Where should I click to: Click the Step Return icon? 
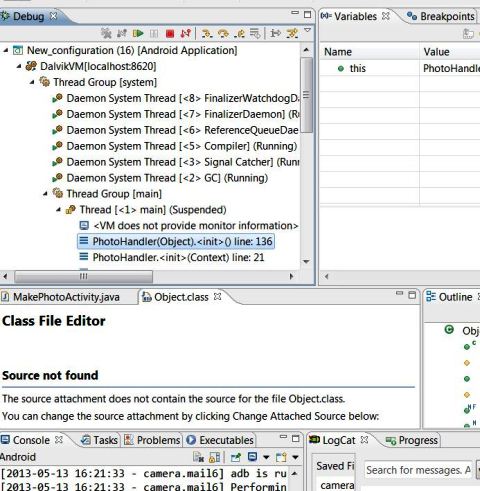point(239,33)
